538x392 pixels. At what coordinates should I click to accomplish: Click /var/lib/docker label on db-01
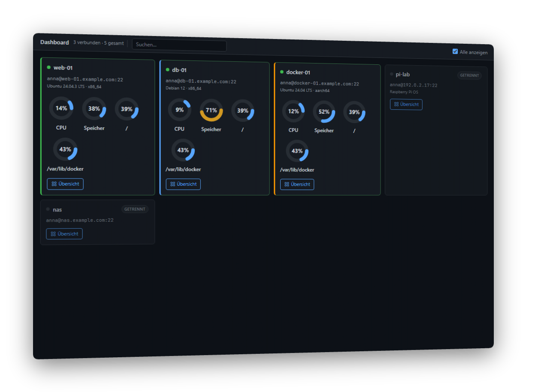183,169
